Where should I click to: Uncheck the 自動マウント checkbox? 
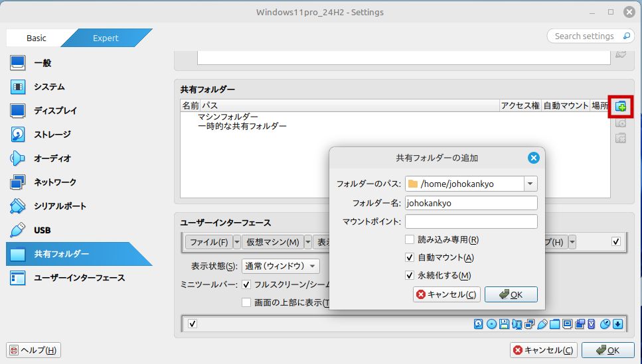pyautogui.click(x=410, y=257)
